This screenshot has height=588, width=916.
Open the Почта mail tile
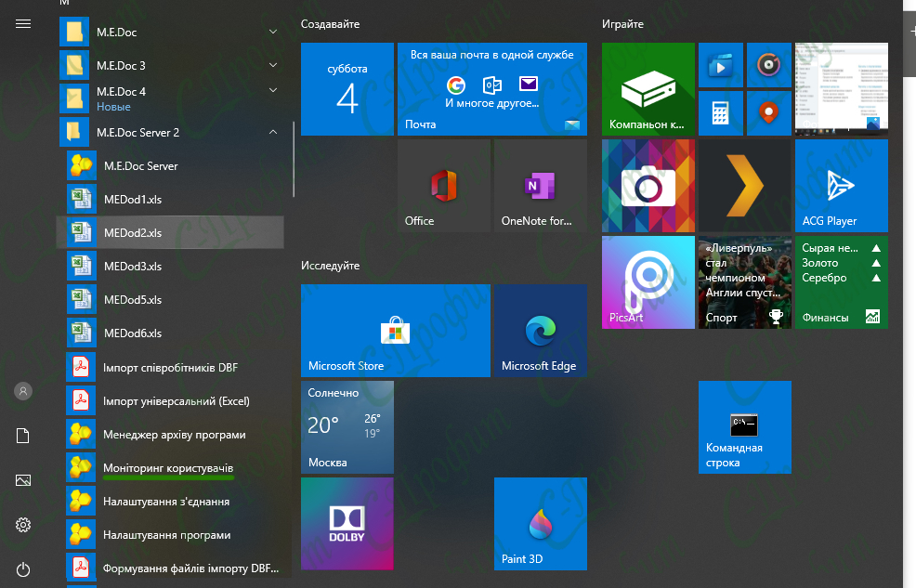pos(491,89)
